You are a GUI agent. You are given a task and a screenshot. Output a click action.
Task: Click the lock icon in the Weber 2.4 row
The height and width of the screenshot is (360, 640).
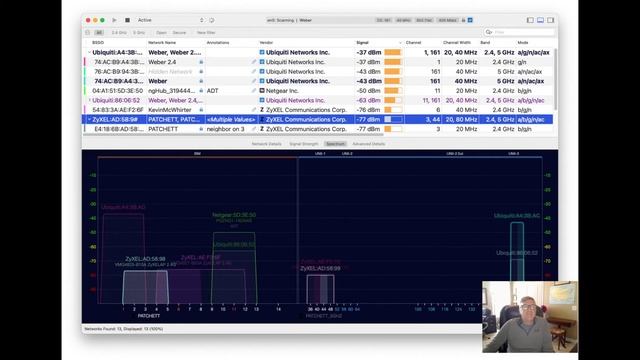pos(201,62)
